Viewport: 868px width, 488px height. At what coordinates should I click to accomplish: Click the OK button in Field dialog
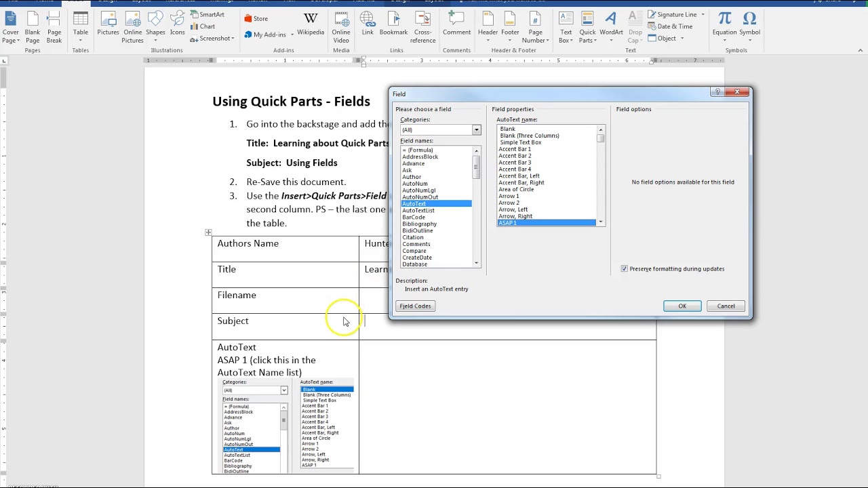click(682, 306)
